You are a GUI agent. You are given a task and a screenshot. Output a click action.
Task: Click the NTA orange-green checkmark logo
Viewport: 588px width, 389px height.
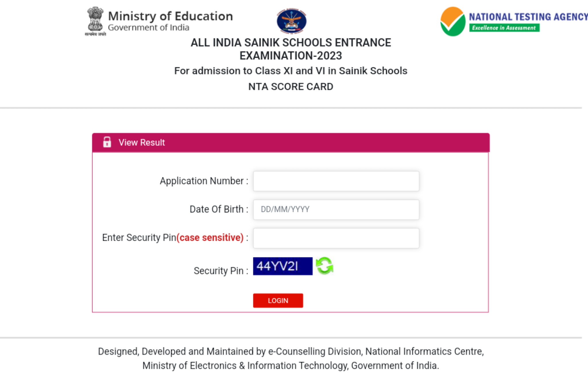[453, 22]
